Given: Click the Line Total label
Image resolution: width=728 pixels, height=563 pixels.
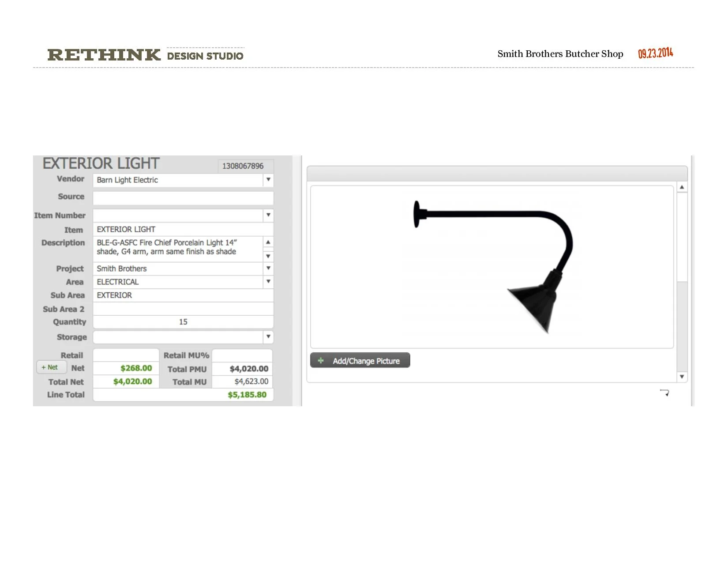Looking at the screenshot, I should 66,395.
